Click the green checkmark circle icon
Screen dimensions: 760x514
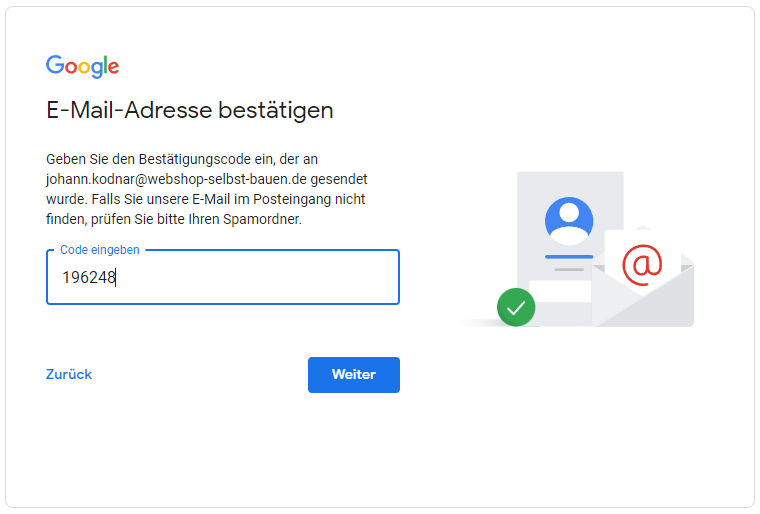(x=516, y=307)
